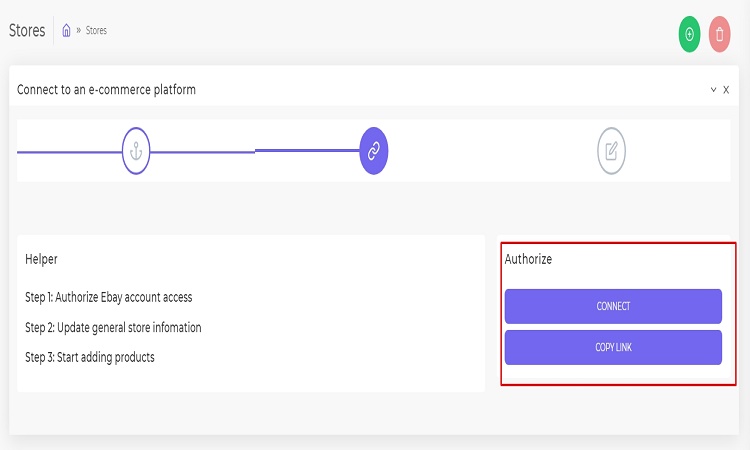Select Step 3 Start adding products text
This screenshot has width=750, height=450.
click(x=90, y=357)
